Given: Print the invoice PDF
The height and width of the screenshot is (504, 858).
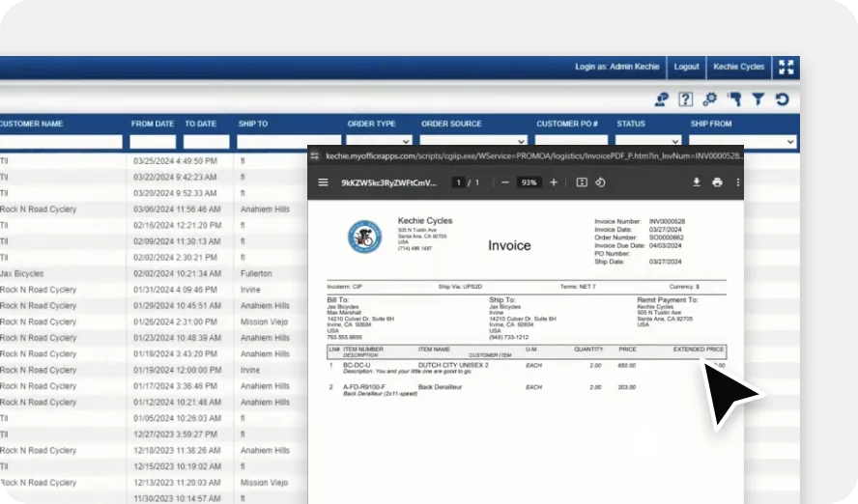Looking at the screenshot, I should coord(717,182).
